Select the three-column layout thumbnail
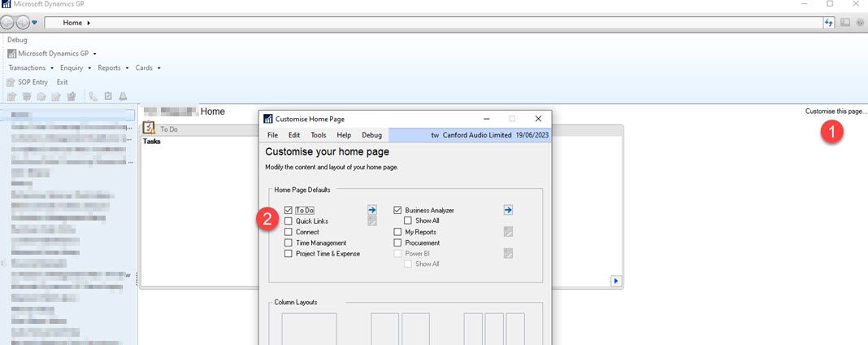 (494, 329)
